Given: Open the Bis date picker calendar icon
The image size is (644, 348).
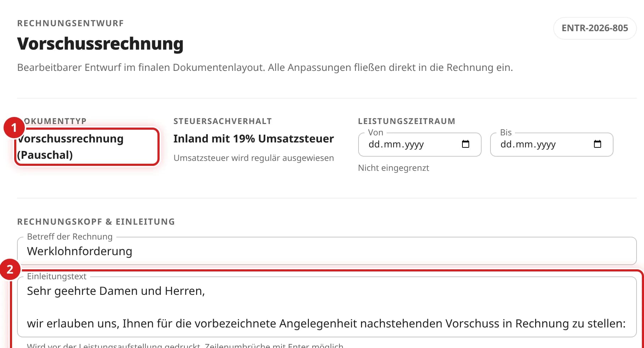Looking at the screenshot, I should click(x=598, y=144).
